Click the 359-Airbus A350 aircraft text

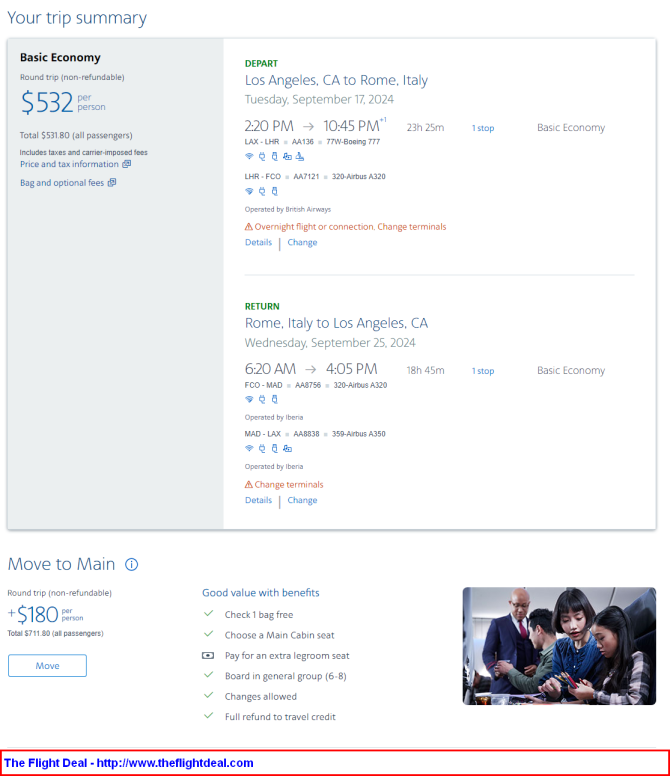pos(358,434)
